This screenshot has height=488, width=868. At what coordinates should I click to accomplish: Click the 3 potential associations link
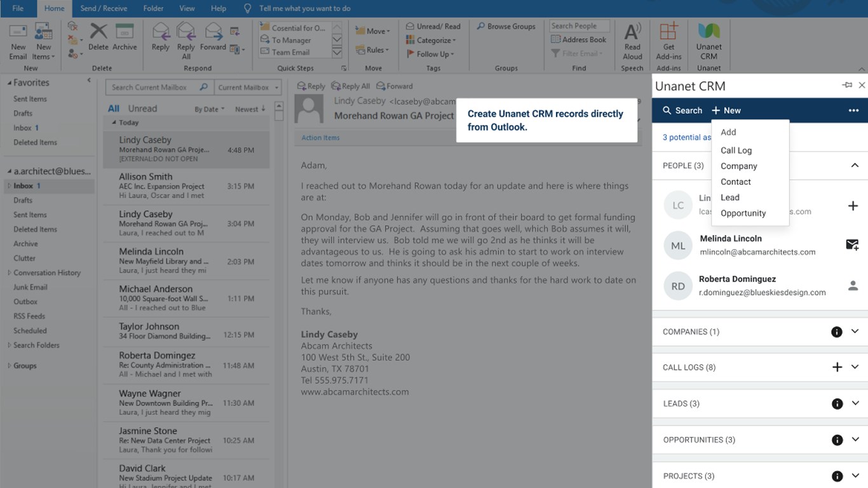click(x=686, y=137)
